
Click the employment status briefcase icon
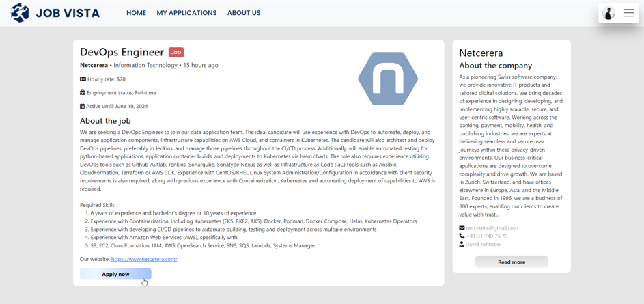tap(83, 93)
